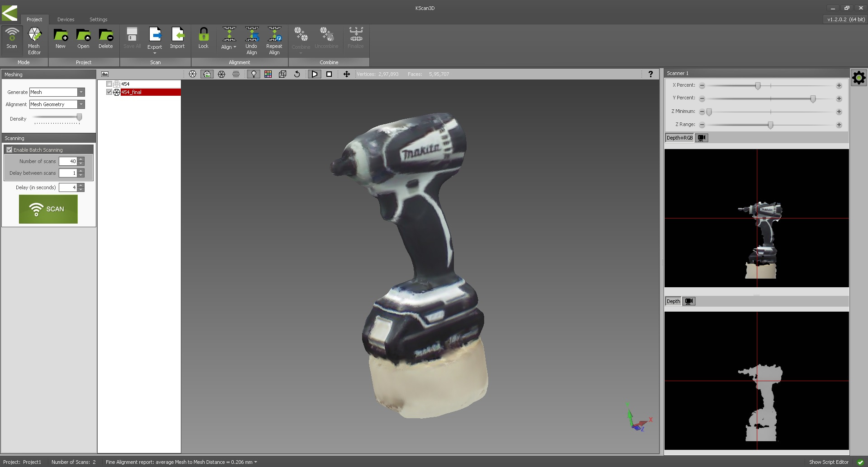The height and width of the screenshot is (467, 868).
Task: Decrease Delay between scans stepper
Action: point(81,175)
